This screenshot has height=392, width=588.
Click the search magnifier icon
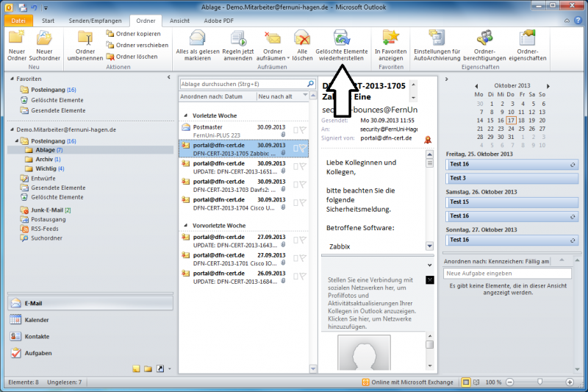tap(311, 84)
